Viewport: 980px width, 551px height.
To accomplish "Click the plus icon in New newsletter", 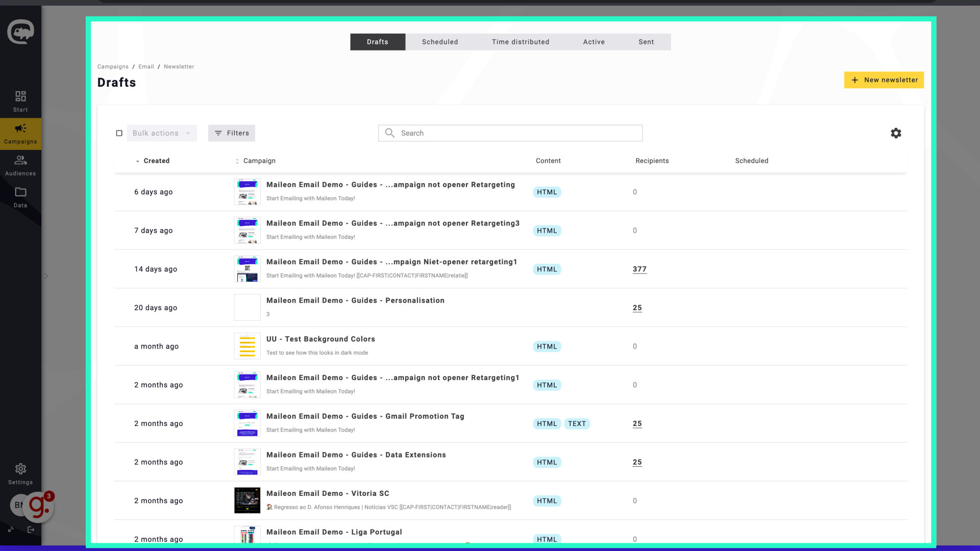I will click(855, 80).
